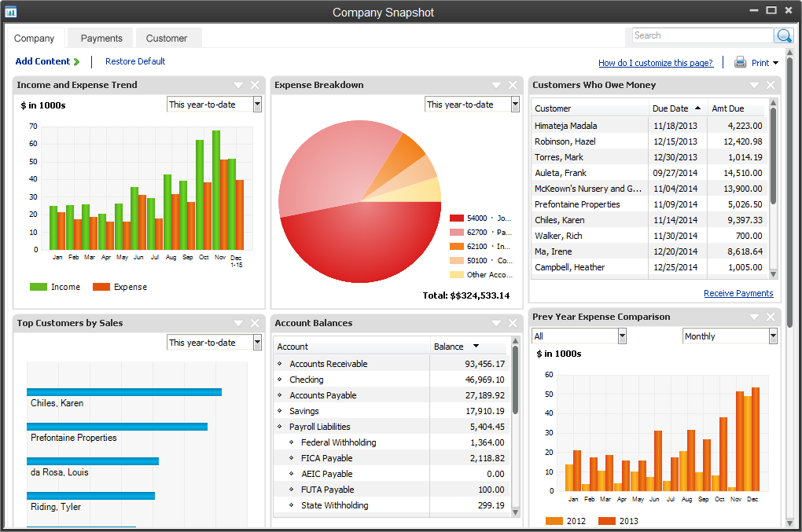Close the Expense Breakdown panel

(x=513, y=85)
